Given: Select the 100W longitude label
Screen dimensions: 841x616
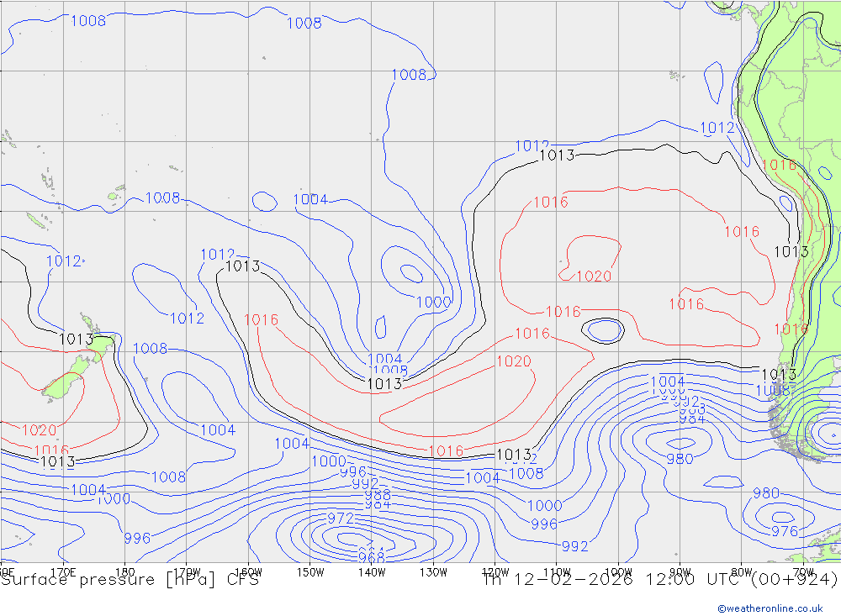Looking at the screenshot, I should point(618,572).
